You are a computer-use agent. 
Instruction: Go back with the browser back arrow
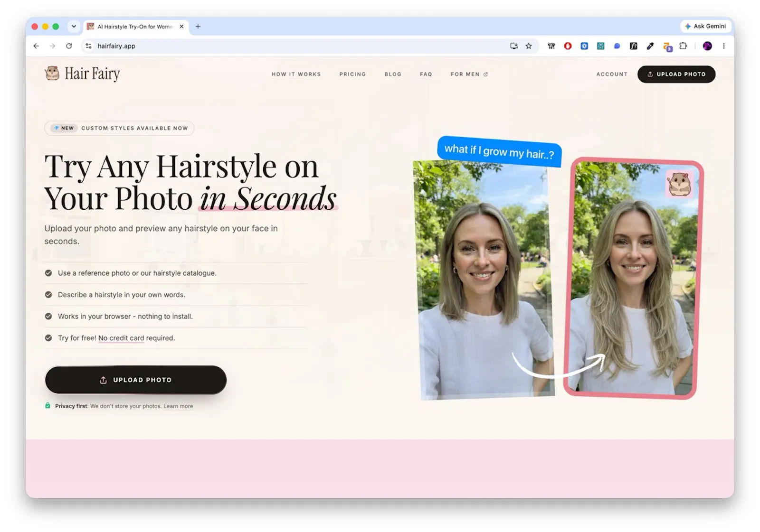pos(36,46)
